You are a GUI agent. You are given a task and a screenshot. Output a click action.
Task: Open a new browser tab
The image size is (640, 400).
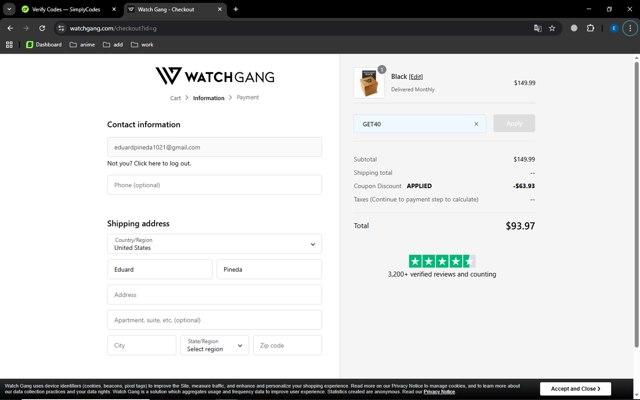[x=236, y=9]
